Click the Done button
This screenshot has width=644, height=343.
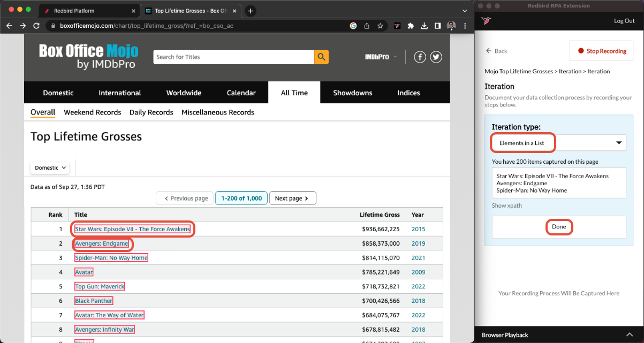559,227
